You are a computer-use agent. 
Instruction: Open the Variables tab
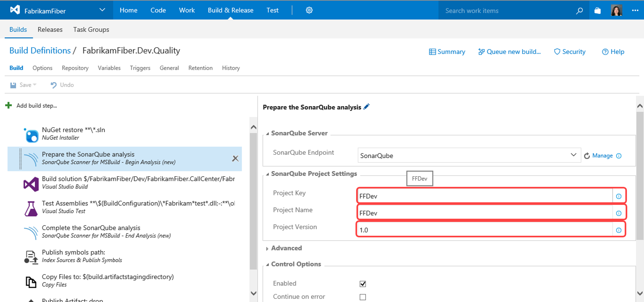(109, 68)
